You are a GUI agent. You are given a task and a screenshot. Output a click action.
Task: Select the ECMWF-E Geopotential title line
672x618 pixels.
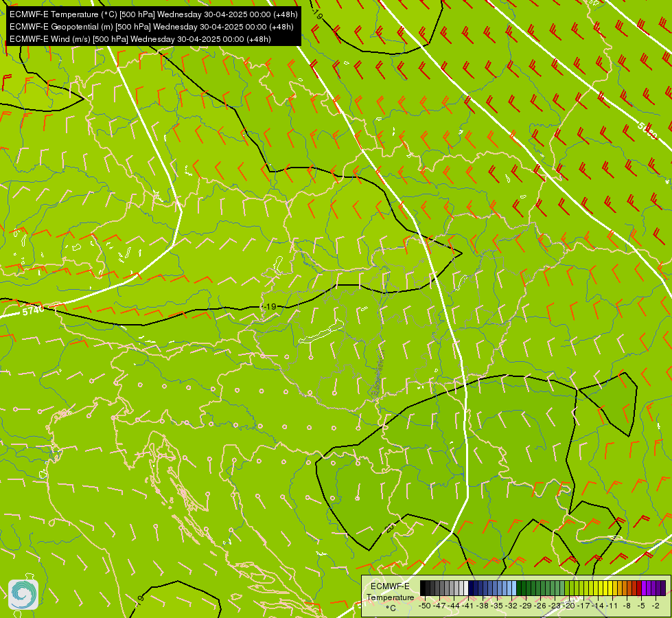[x=151, y=27]
